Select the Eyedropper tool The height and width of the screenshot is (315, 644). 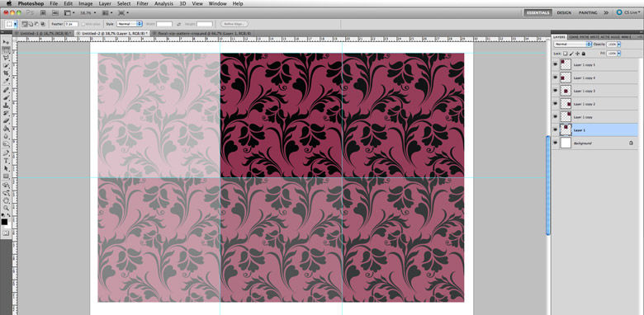[6, 81]
